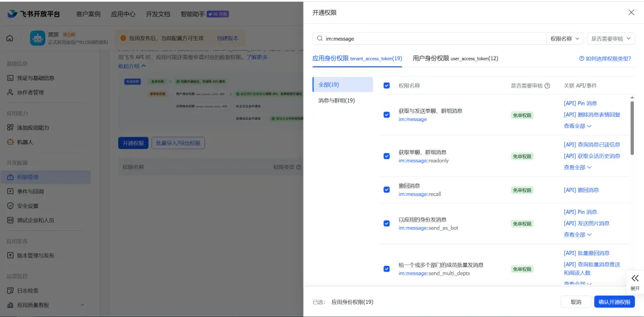Click the 创建版本 link in banner

228,38
